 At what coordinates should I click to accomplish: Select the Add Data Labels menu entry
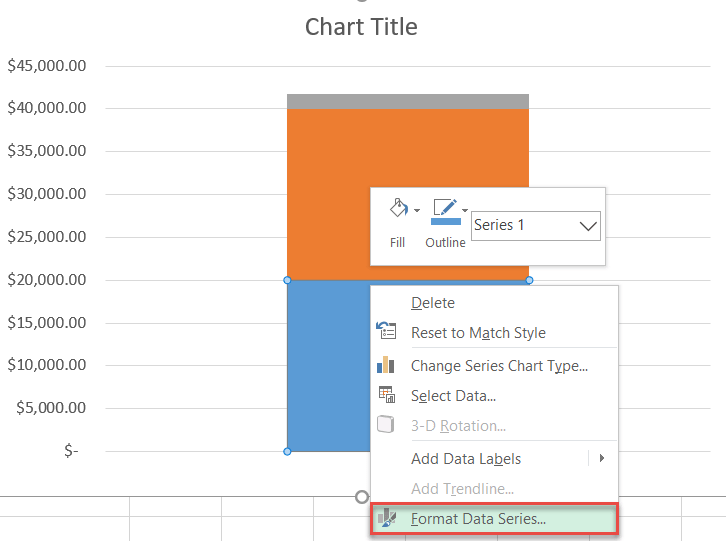tap(466, 459)
